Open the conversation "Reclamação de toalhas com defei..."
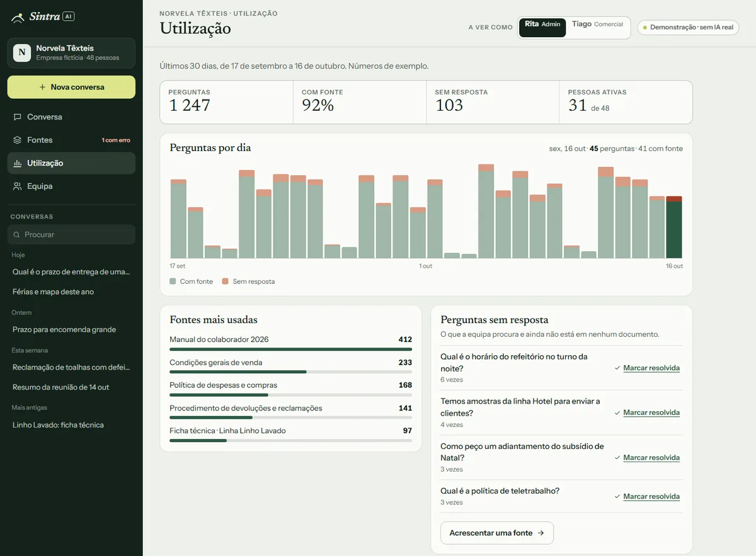Screen dimensions: 756x556 tap(71, 367)
